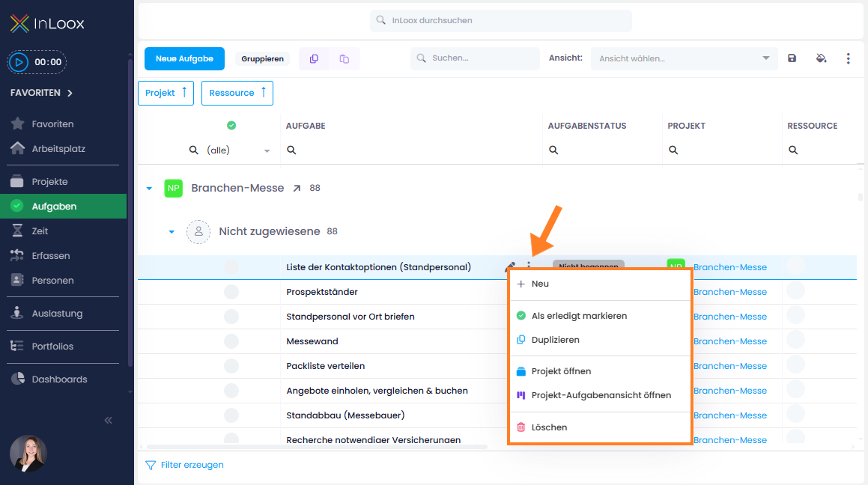
Task: Click the horizontal scrollbar below task list
Action: click(317, 446)
